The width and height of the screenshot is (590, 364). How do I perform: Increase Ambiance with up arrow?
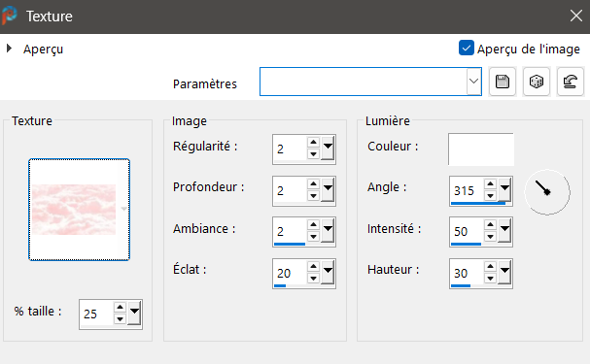313,225
